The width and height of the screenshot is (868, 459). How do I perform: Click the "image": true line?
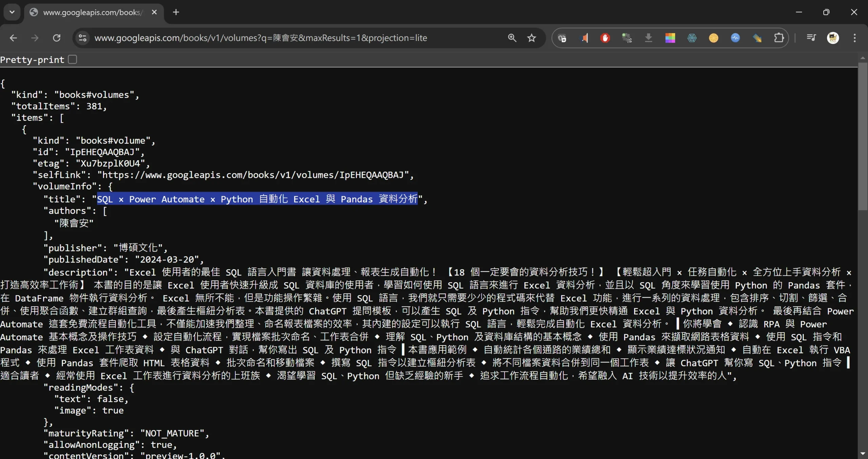(89, 411)
